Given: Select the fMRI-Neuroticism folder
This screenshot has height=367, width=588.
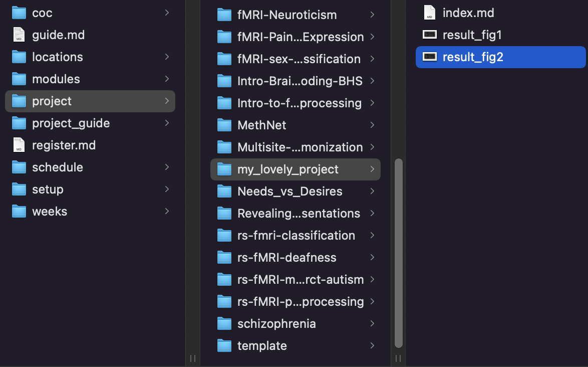Looking at the screenshot, I should point(296,15).
